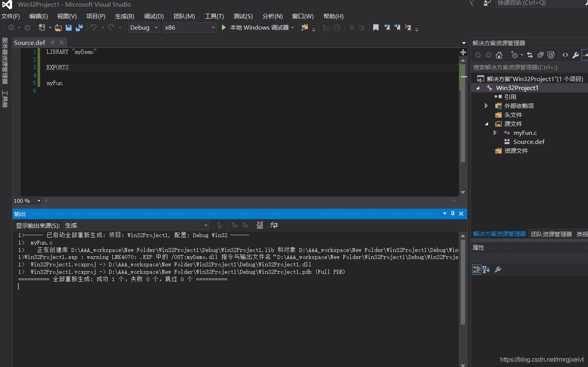
Task: Clear all bookmarks toolbar icon
Action: (x=408, y=27)
